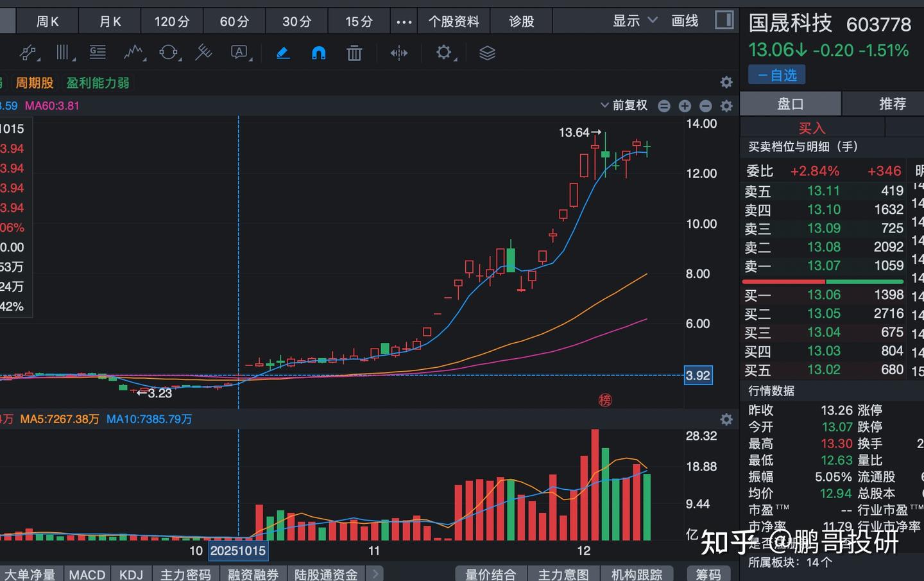Image resolution: width=924 pixels, height=581 pixels.
Task: Toggle the 一自选 watchlist button
Action: coord(776,74)
